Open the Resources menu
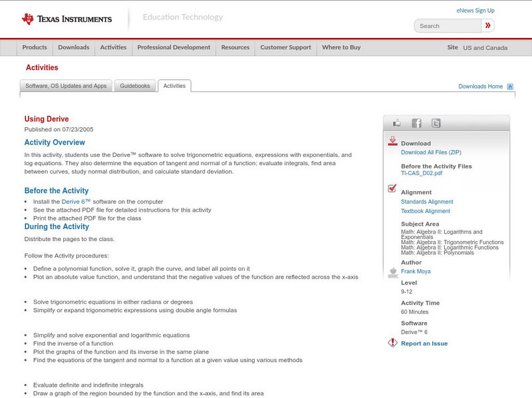The height and width of the screenshot is (398, 532). [235, 47]
